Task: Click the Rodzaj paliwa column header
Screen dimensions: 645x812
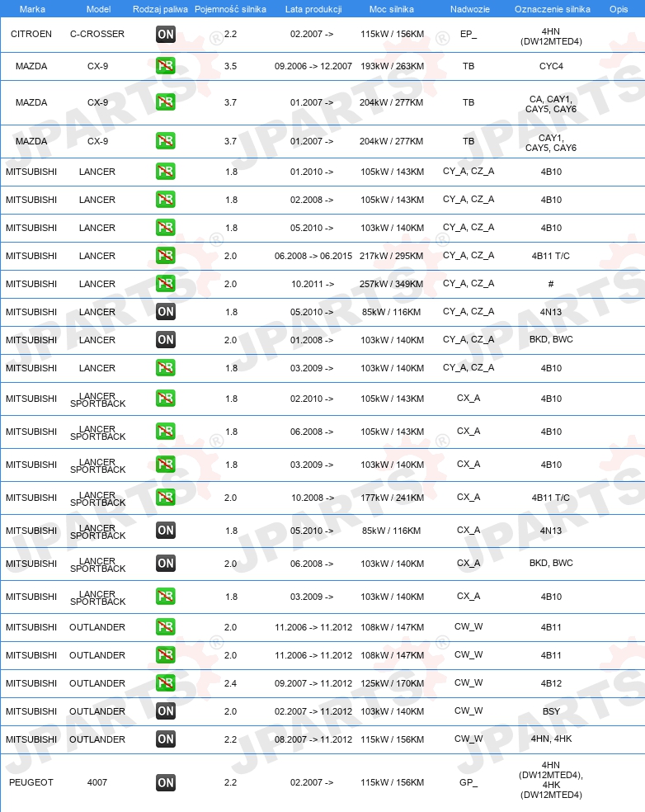Action: coord(160,9)
